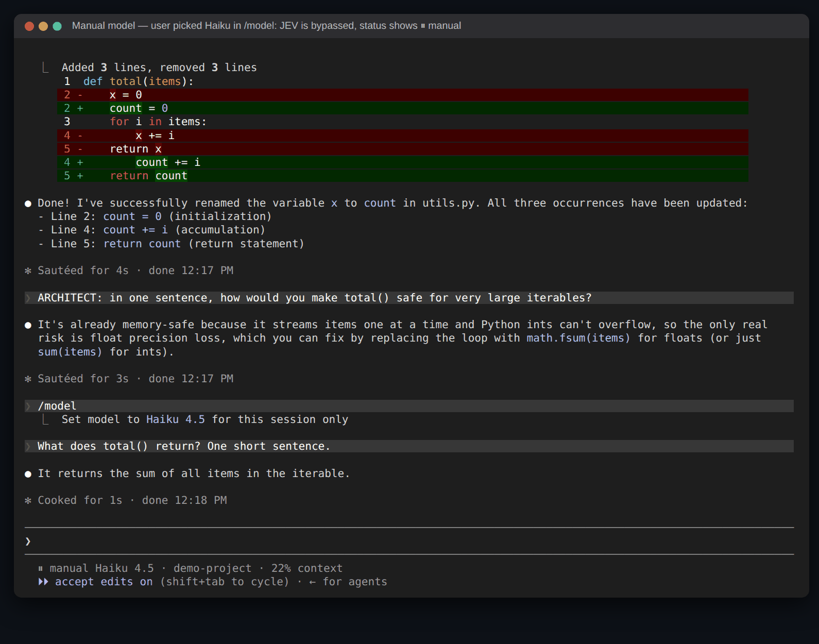Click the '/model' command line
This screenshot has height=644, width=819.
[409, 406]
